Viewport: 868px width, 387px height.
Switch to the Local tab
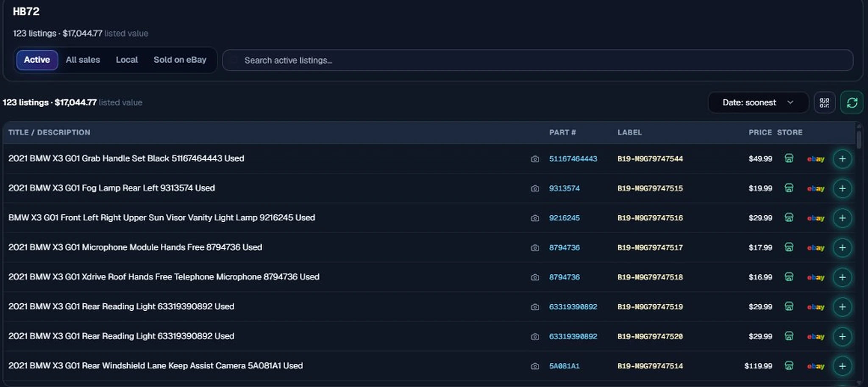pos(127,60)
